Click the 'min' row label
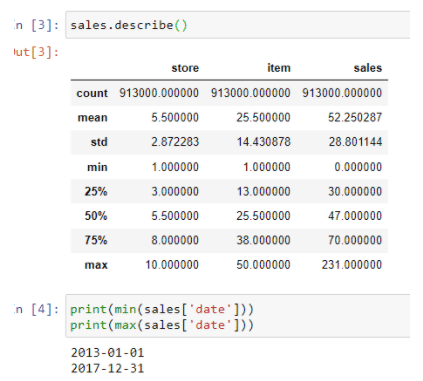Viewport: 423px width, 381px height. tap(97, 167)
